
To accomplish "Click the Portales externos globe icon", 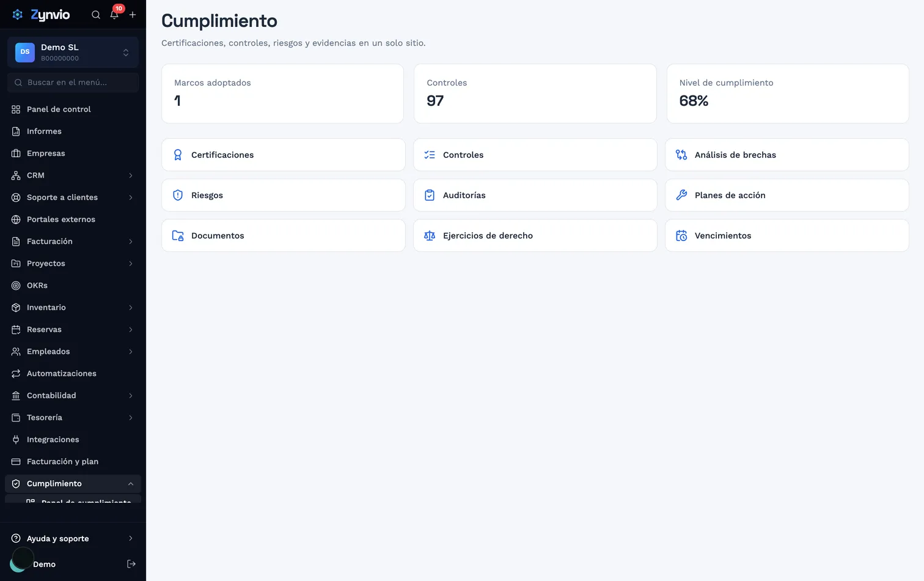I will pyautogui.click(x=16, y=220).
